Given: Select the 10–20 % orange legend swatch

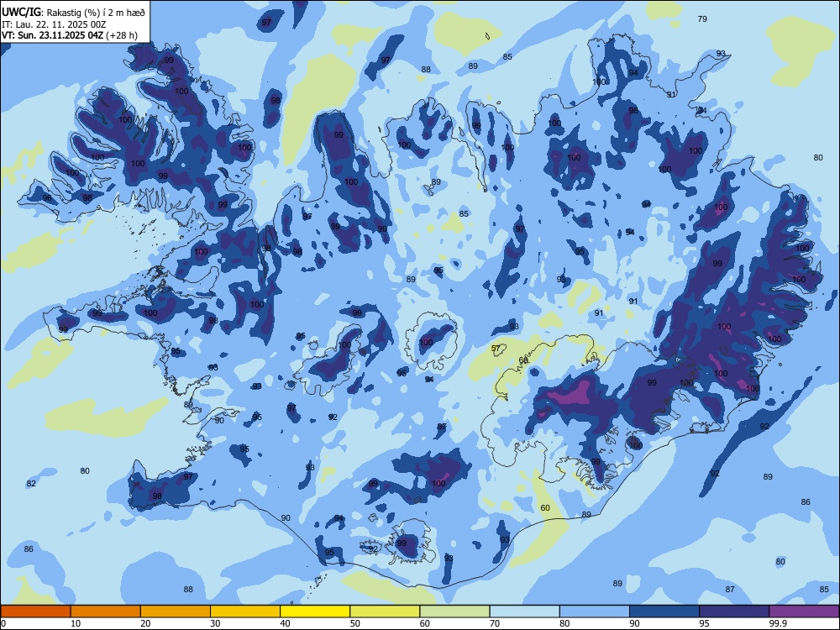Looking at the screenshot, I should pos(106,612).
